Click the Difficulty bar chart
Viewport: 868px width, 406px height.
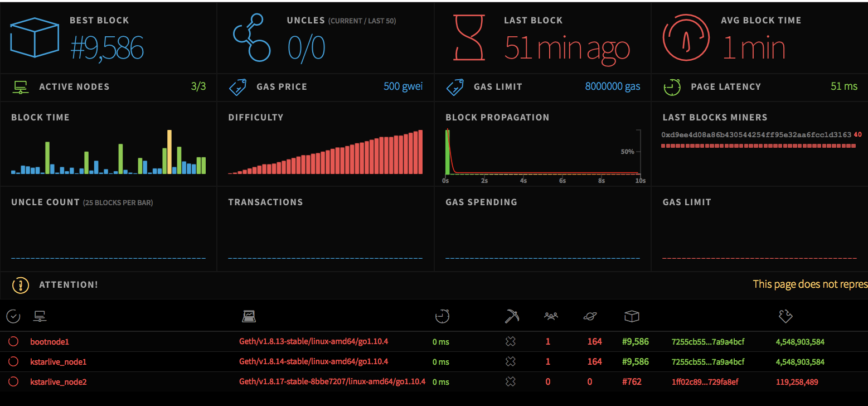click(326, 152)
